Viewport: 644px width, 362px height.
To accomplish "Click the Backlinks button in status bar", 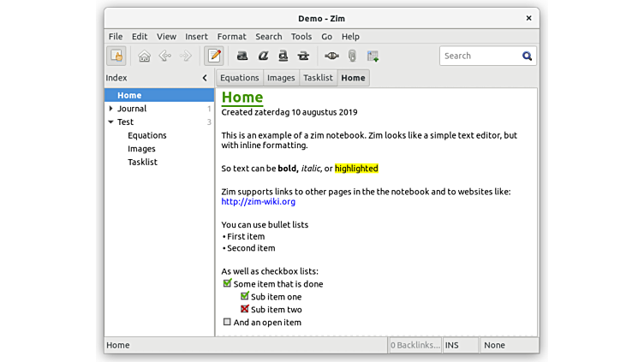I will point(414,346).
